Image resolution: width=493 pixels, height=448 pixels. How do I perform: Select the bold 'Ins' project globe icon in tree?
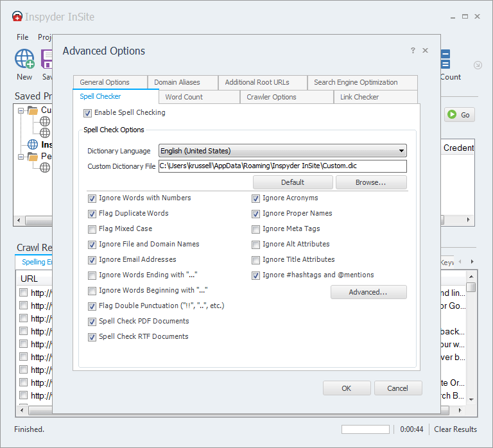tap(33, 144)
